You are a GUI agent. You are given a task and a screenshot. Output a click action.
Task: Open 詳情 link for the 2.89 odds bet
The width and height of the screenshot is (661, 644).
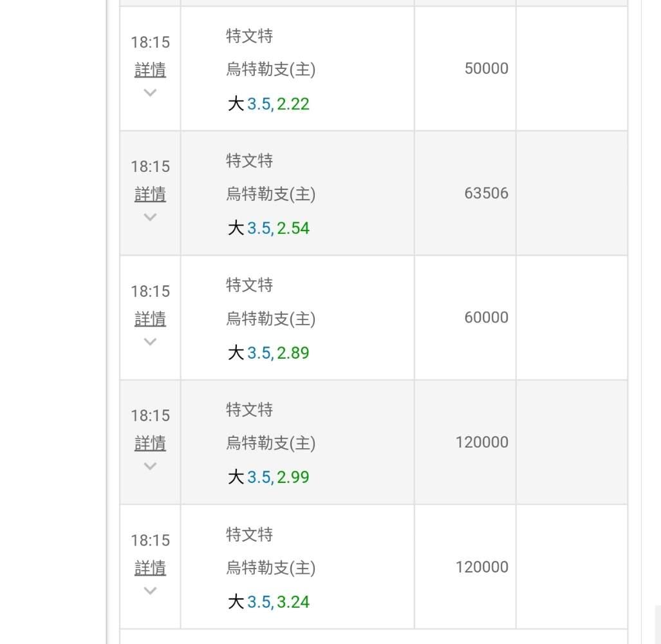[150, 319]
